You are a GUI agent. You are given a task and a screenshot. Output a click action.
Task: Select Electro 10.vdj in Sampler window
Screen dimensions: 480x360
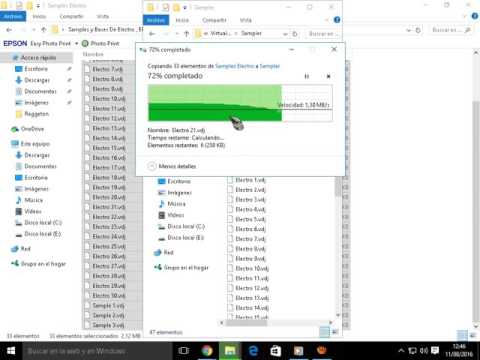[252, 268]
